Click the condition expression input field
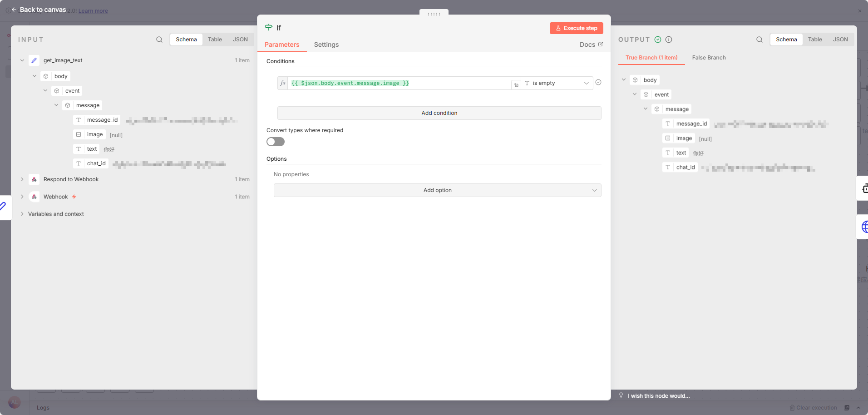The height and width of the screenshot is (415, 868). [399, 83]
